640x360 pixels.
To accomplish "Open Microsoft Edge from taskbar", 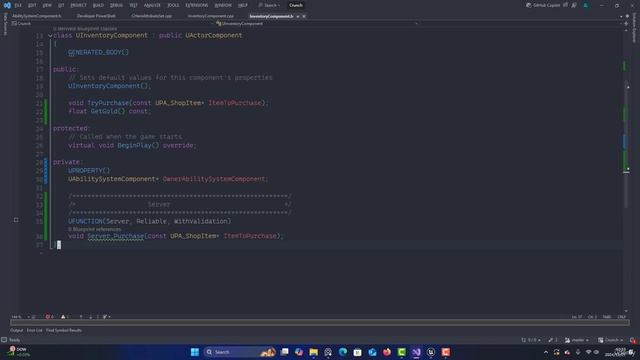I will (x=343, y=352).
